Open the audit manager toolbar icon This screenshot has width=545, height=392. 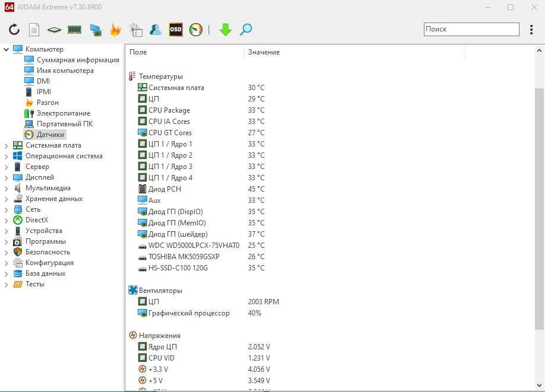[136, 30]
